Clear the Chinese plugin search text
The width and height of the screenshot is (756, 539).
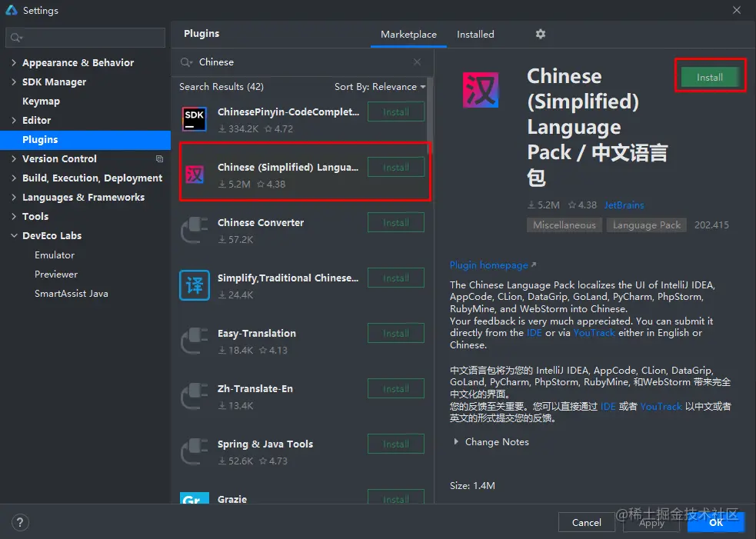417,62
